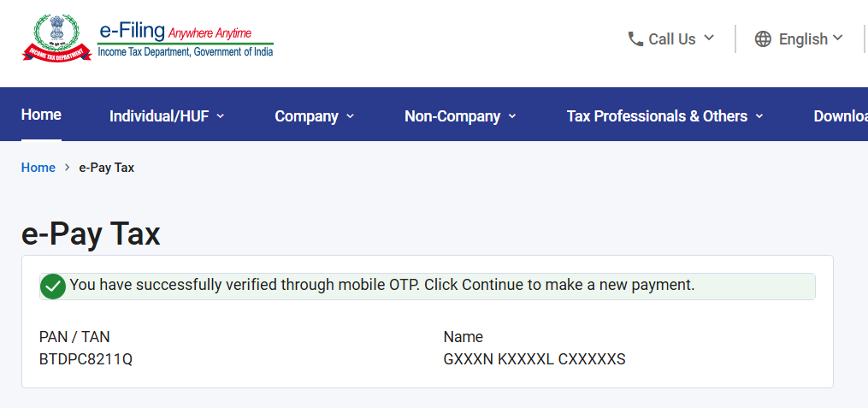The height and width of the screenshot is (408, 868).
Task: Open the Individual/HUF menu
Action: [159, 116]
